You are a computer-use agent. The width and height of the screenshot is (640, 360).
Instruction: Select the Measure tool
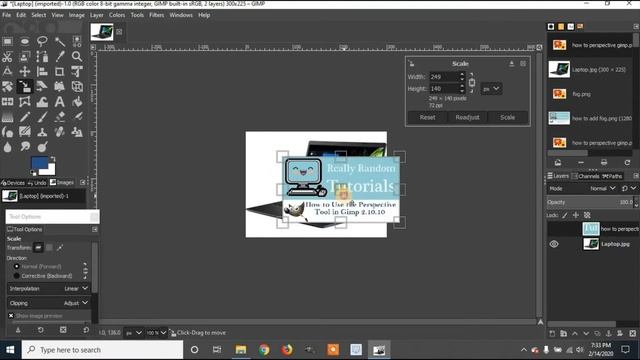(7, 71)
